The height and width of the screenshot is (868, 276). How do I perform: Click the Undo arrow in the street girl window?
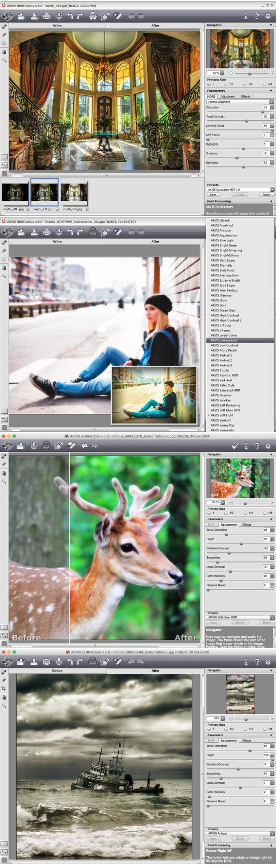click(70, 232)
